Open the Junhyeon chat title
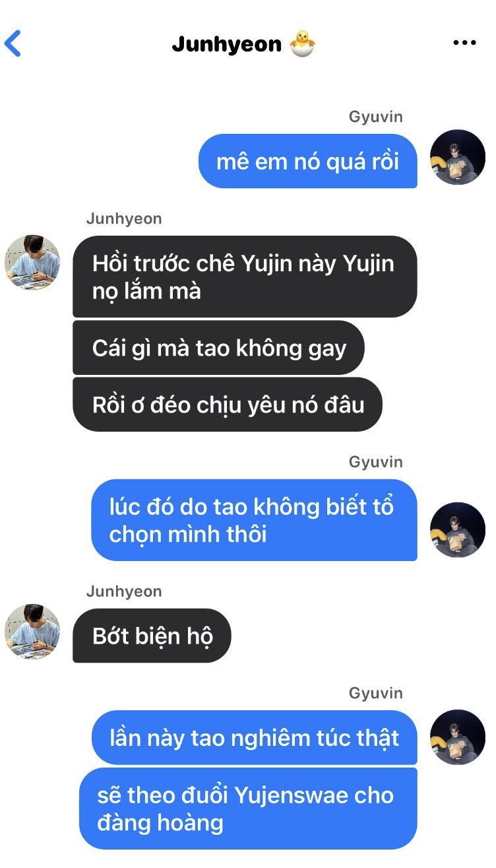The height and width of the screenshot is (868, 496). [226, 44]
